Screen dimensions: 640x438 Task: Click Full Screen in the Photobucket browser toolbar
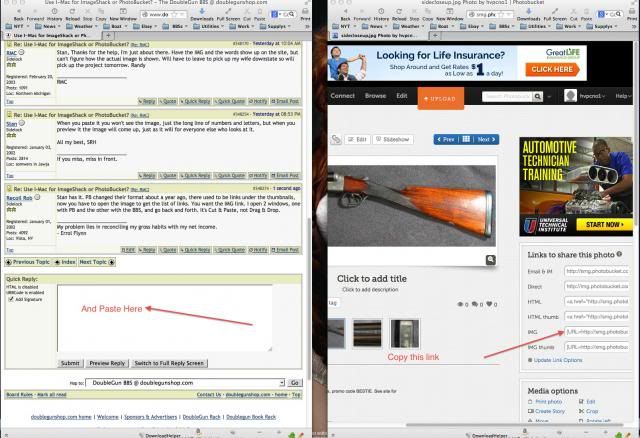pos(555,15)
